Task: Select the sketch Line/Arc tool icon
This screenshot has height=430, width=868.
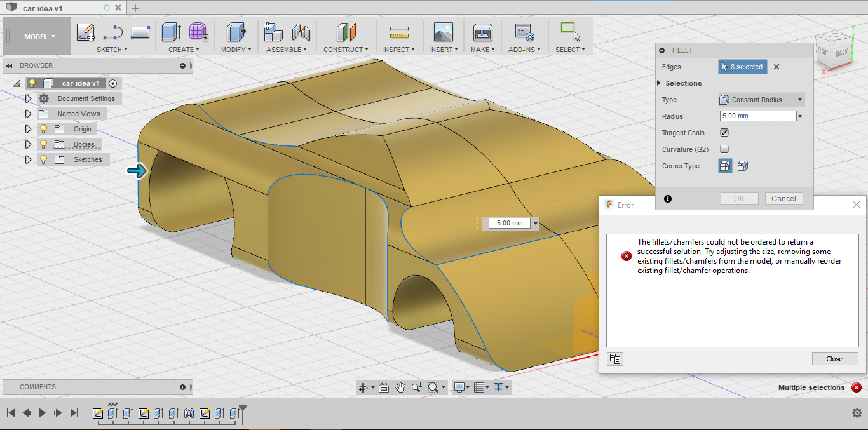Action: (x=112, y=32)
